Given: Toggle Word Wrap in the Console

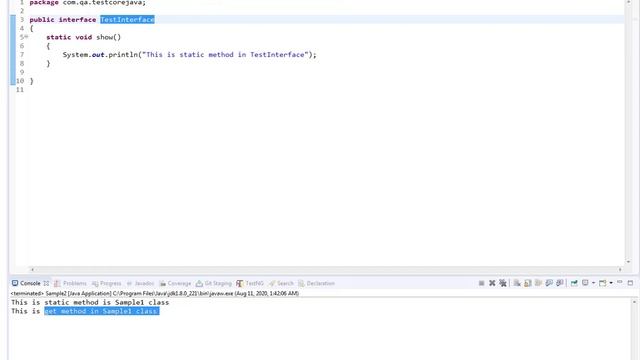Looking at the screenshot, I should tap(538, 283).
